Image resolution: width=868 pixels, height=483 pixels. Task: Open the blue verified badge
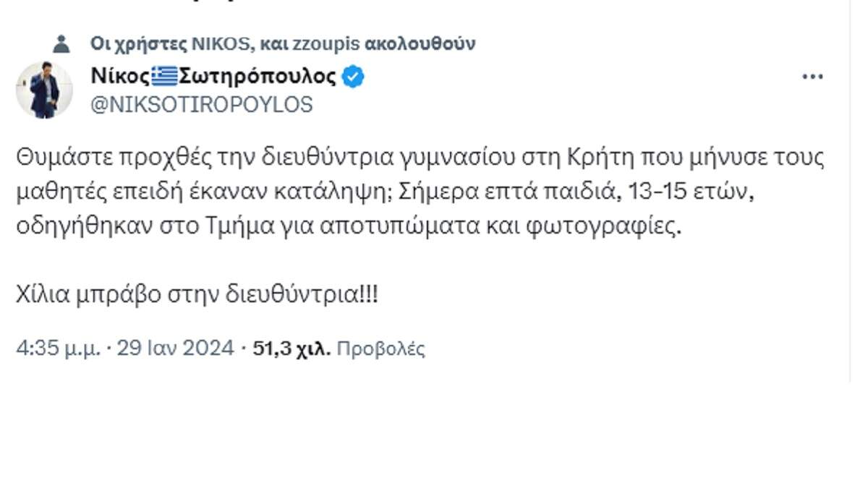352,76
